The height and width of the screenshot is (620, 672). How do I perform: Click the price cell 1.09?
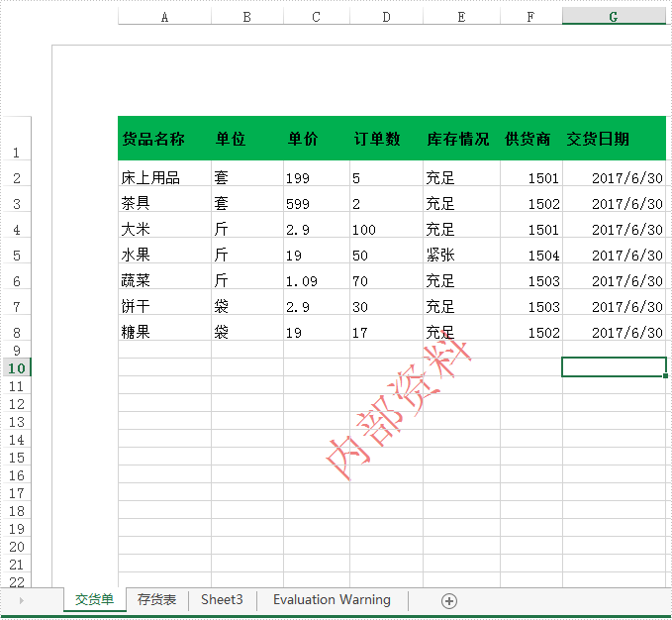tap(317, 276)
